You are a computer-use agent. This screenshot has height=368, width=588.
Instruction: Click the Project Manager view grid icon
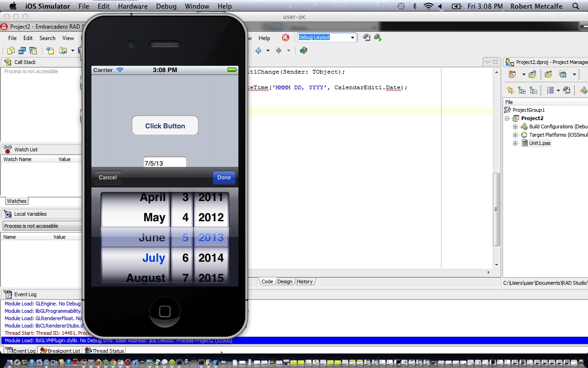(563, 74)
